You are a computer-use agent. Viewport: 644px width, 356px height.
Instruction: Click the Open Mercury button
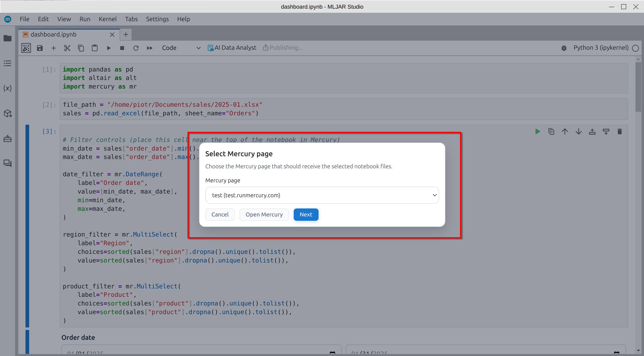tap(264, 215)
